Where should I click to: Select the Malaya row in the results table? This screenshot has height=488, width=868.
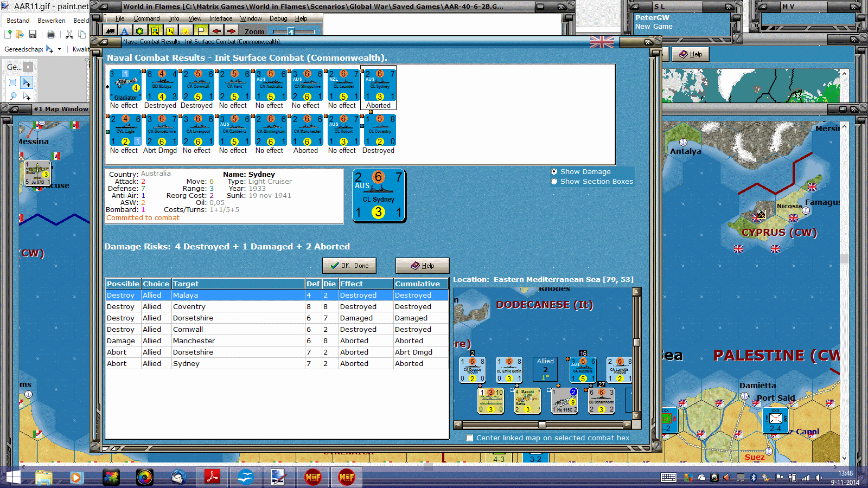(277, 296)
